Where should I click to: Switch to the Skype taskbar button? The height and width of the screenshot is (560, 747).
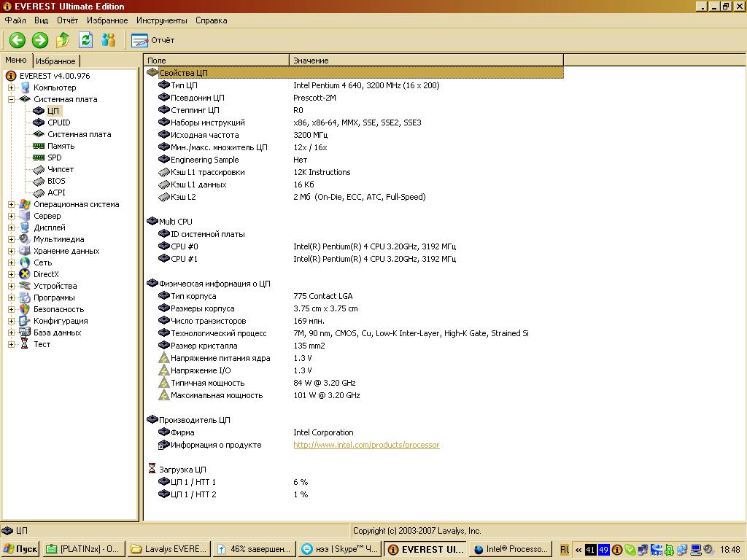(x=339, y=549)
